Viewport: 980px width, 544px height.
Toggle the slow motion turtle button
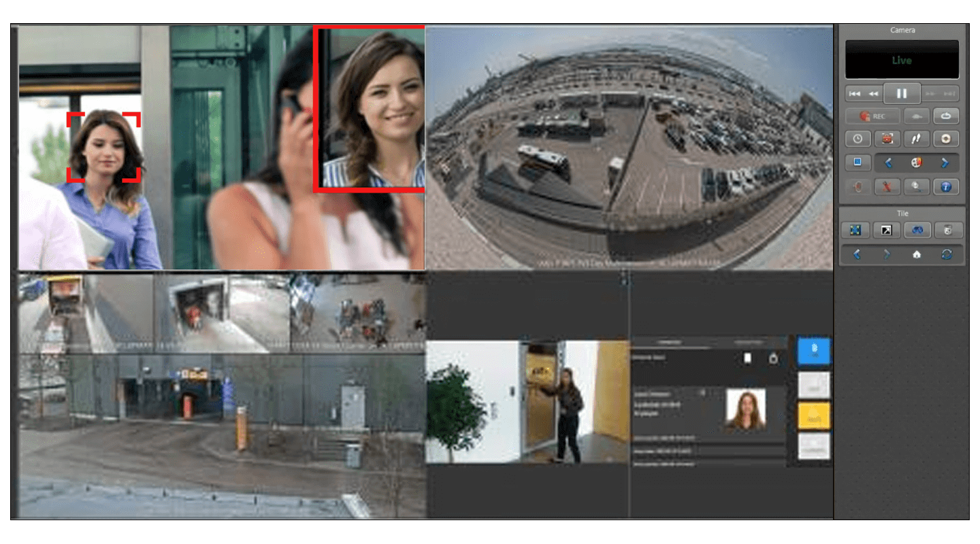pyautogui.click(x=917, y=116)
